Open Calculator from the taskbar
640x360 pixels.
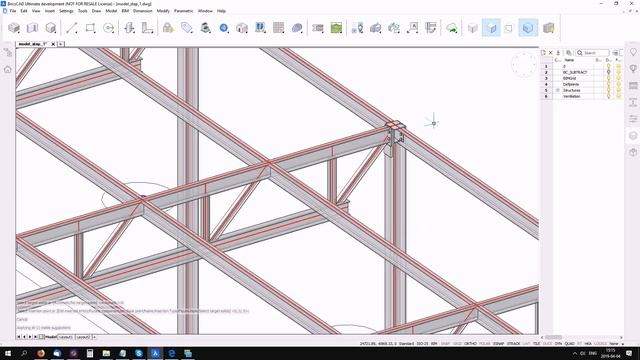pyautogui.click(x=90, y=353)
